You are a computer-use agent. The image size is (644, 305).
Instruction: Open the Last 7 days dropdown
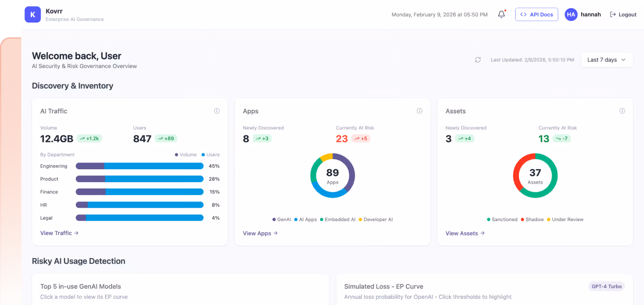click(607, 60)
